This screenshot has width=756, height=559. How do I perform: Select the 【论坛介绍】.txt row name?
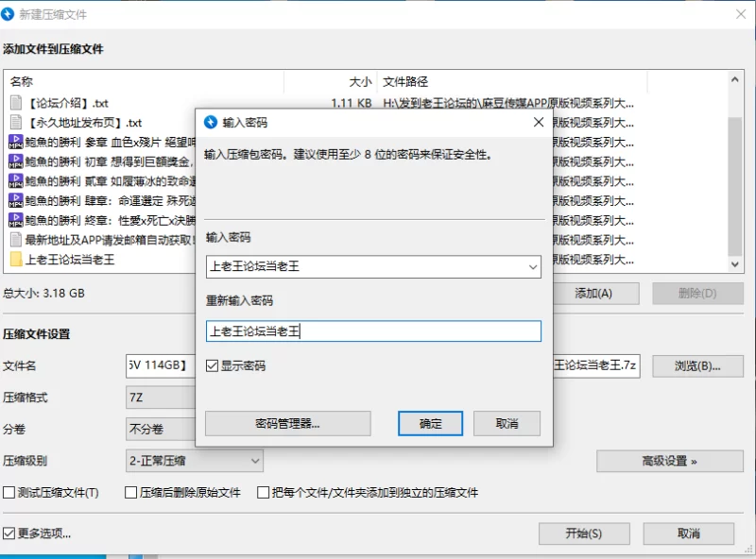(68, 103)
